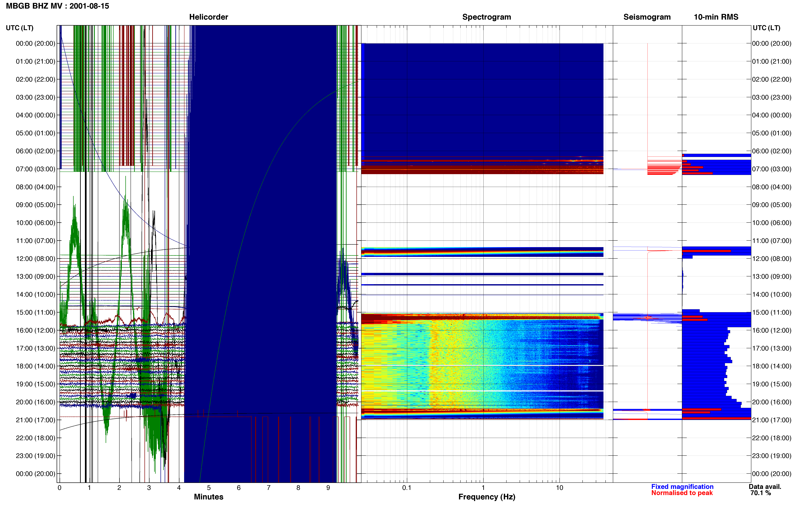Select right-axis time label 04:00 (00:00)
The image size is (812, 508).
[x=772, y=115]
